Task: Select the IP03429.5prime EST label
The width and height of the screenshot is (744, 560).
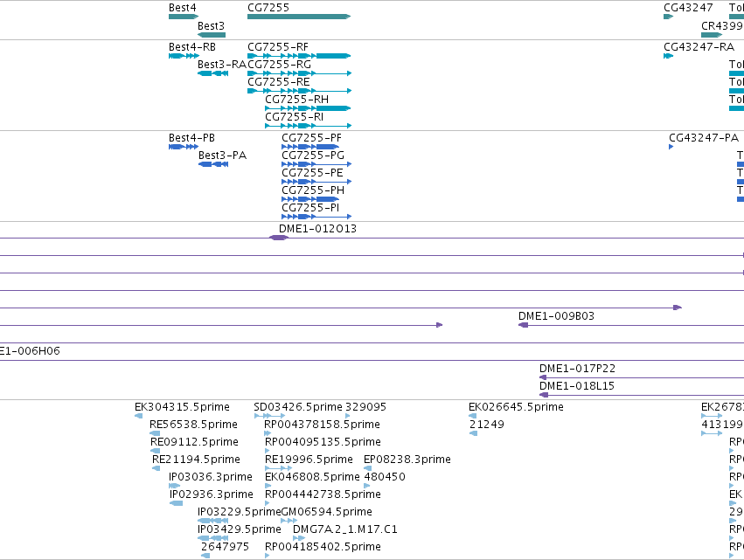Action: (x=240, y=529)
